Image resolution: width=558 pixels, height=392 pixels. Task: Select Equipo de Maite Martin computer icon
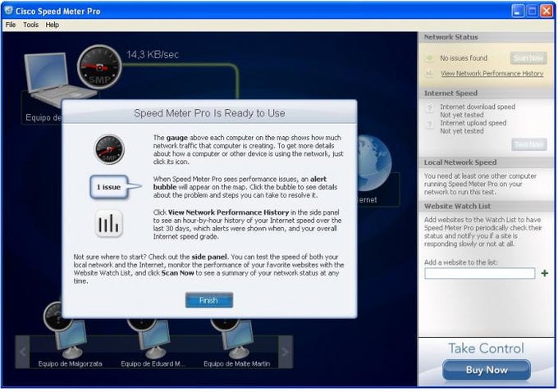(x=238, y=340)
